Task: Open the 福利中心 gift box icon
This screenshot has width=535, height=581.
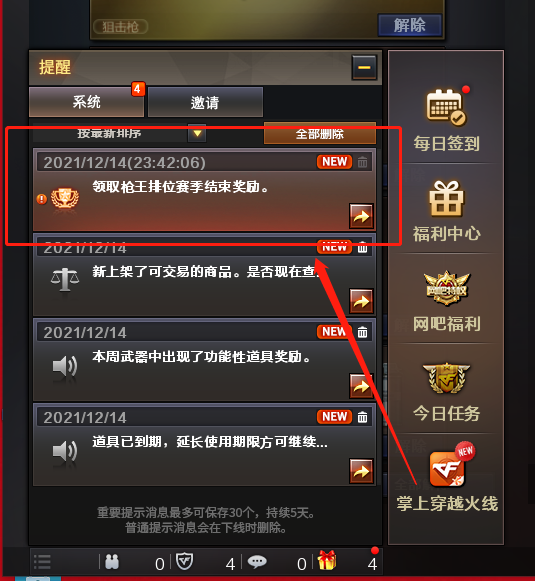Action: (446, 199)
